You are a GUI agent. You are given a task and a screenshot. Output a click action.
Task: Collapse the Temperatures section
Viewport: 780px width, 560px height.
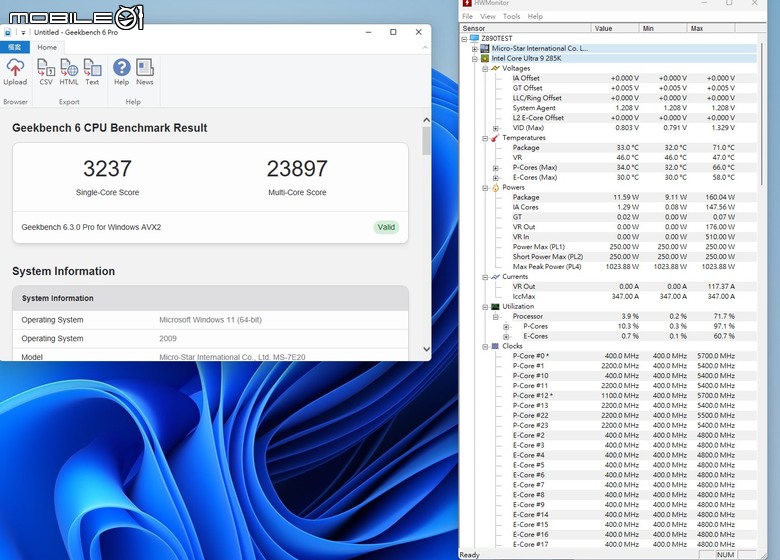(485, 138)
